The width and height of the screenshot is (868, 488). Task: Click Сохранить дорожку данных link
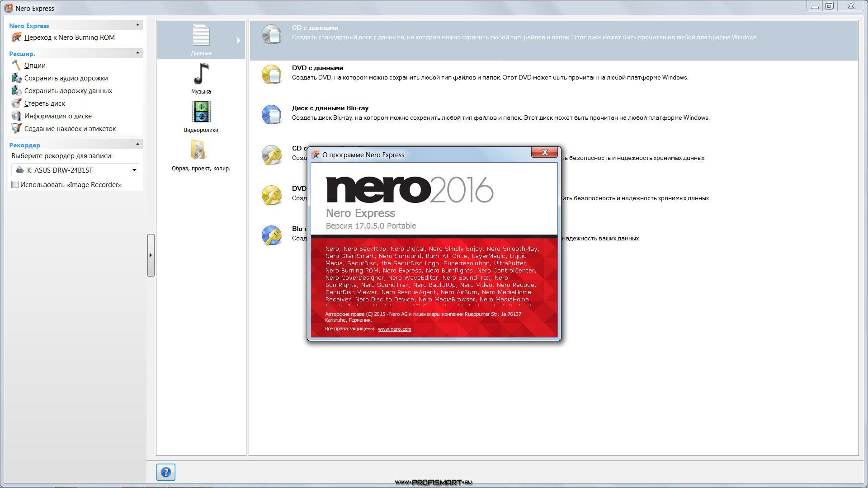pos(68,91)
